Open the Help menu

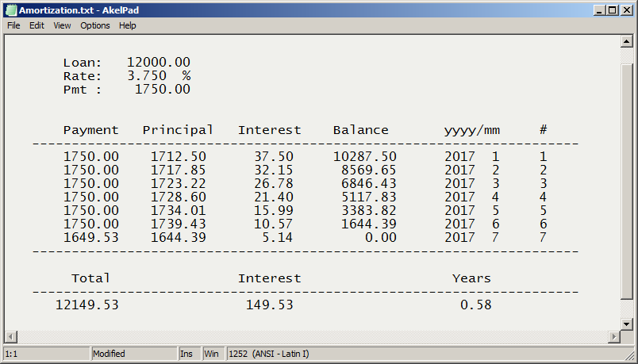(x=128, y=25)
